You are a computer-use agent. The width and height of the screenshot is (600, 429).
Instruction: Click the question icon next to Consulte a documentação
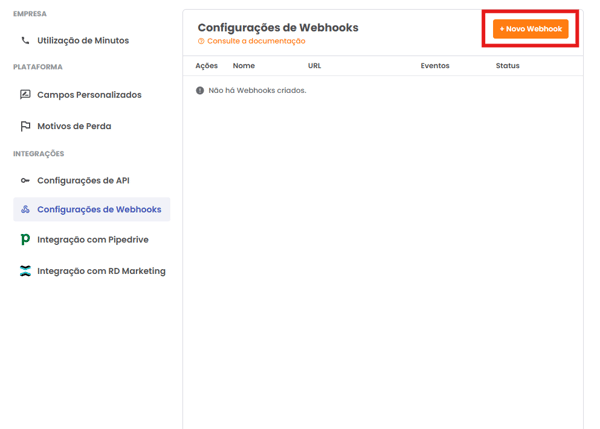(201, 41)
